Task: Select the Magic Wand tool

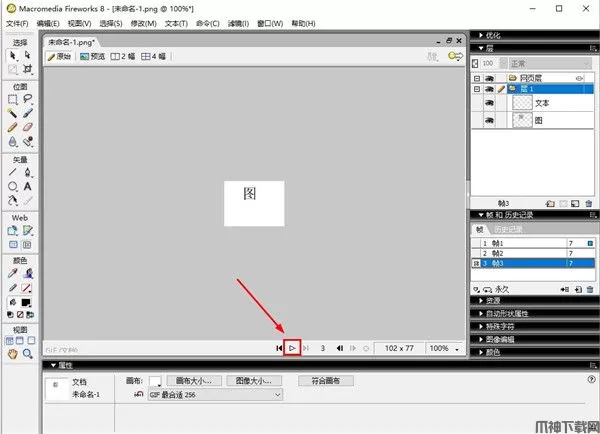Action: coord(13,113)
